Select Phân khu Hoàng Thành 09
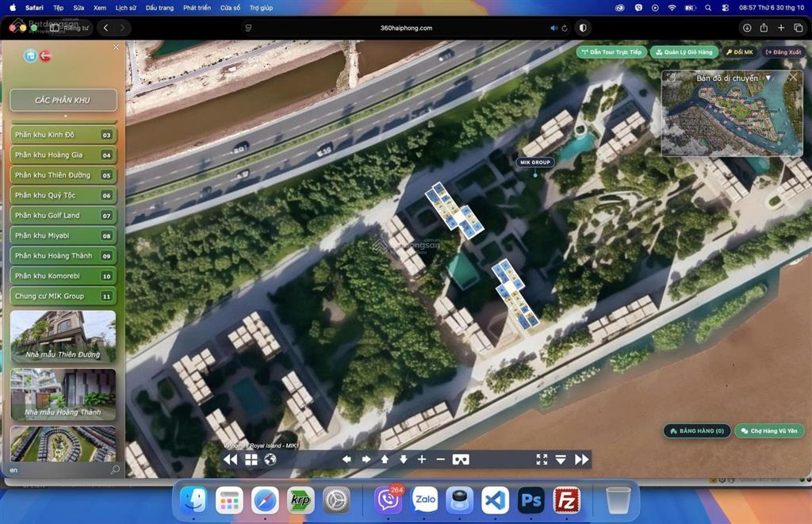This screenshot has height=524, width=812. click(63, 256)
